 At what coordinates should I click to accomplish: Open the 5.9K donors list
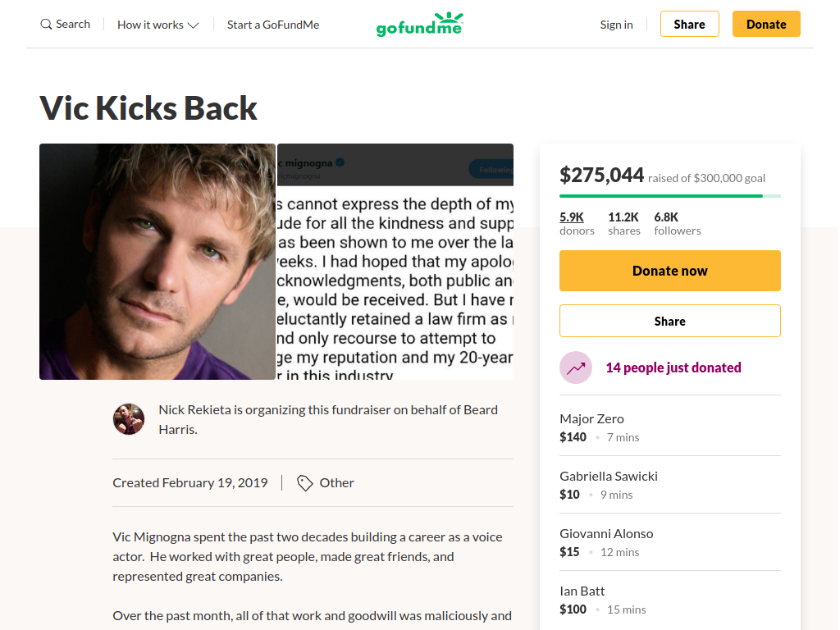(577, 223)
